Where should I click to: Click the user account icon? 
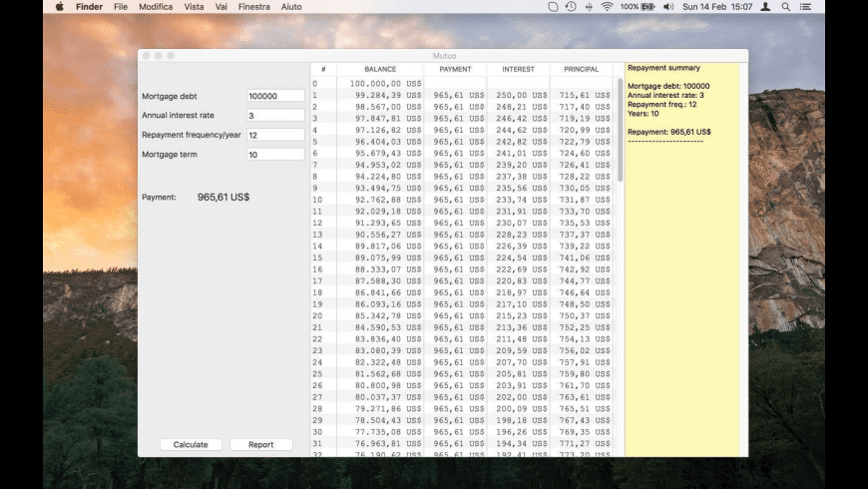point(765,7)
